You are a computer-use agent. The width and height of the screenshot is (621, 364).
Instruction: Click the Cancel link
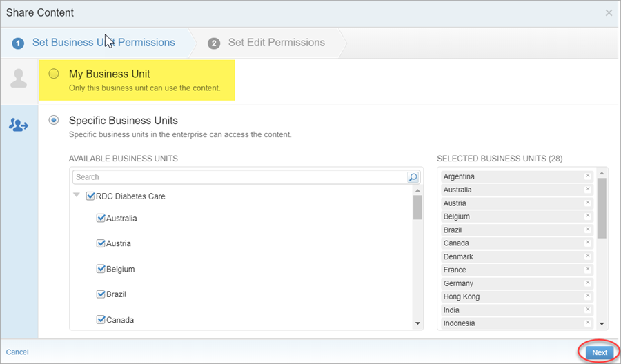click(x=17, y=352)
